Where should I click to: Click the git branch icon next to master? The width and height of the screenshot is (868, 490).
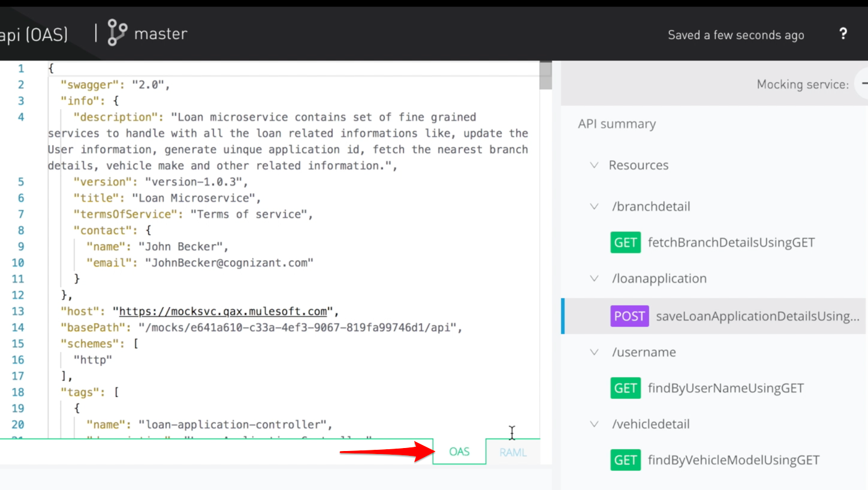coord(116,33)
